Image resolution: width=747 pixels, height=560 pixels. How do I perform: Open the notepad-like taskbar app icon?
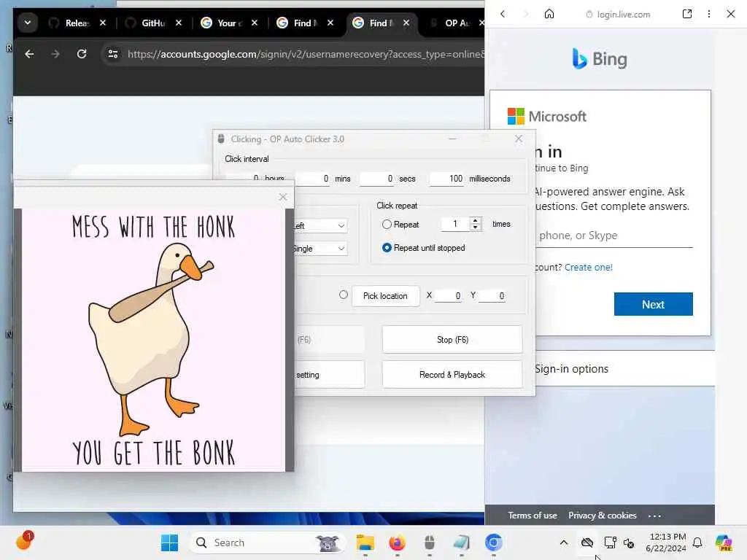tap(461, 542)
